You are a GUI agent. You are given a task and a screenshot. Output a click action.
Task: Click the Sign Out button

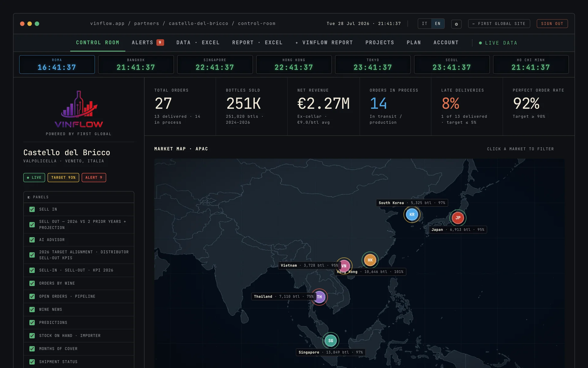click(x=552, y=24)
